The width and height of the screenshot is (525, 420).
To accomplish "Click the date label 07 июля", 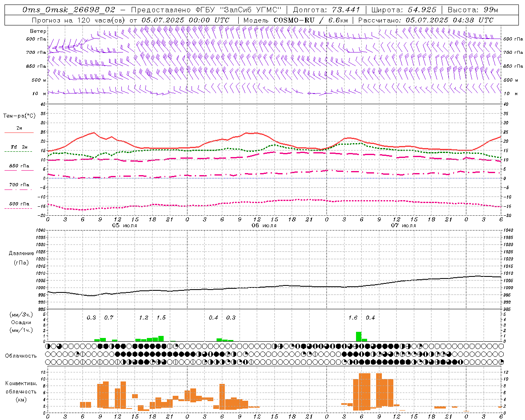I will pyautogui.click(x=404, y=225).
